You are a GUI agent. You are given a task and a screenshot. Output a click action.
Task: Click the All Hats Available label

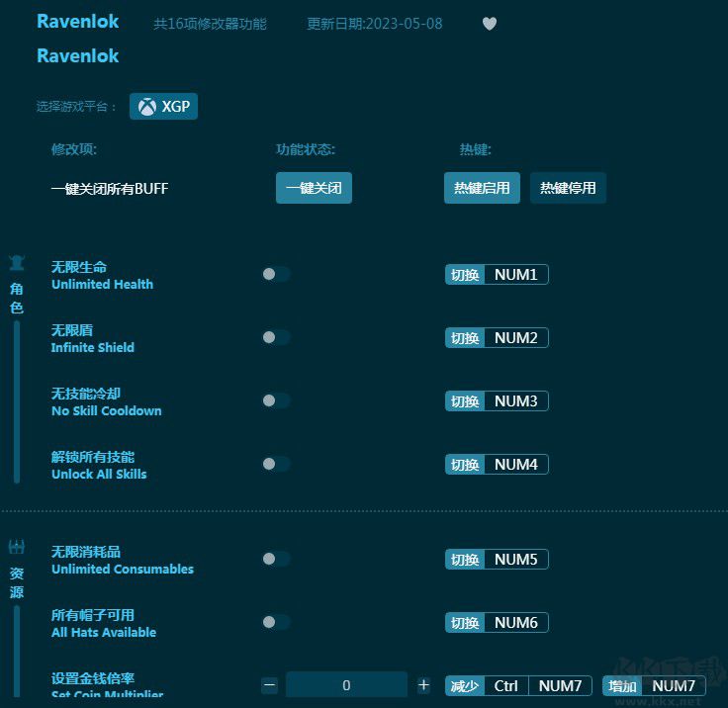pyautogui.click(x=104, y=632)
